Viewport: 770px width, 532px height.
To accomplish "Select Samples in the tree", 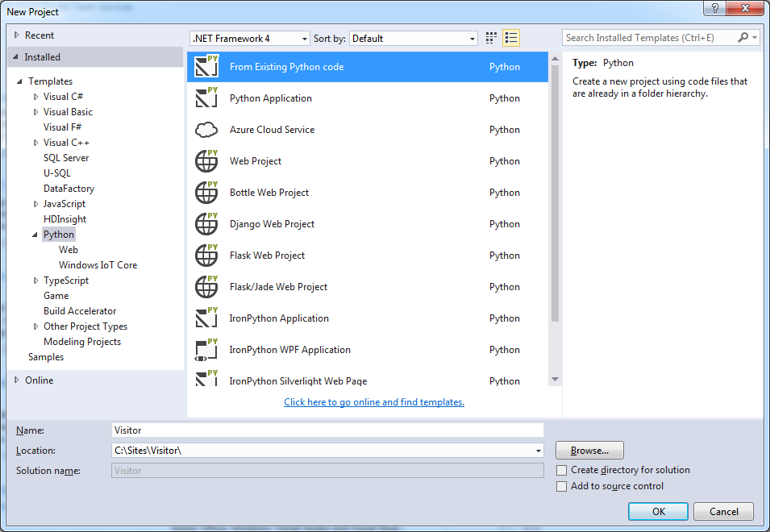I will [x=46, y=357].
